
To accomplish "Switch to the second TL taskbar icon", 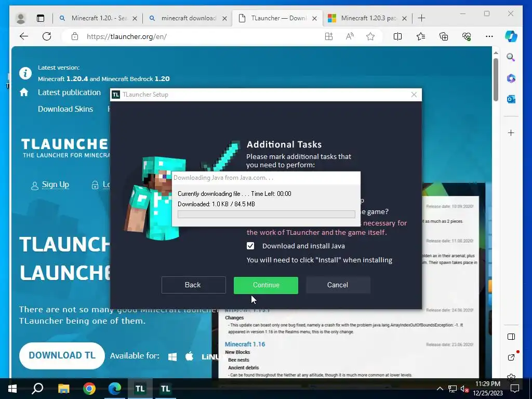I will point(165,389).
